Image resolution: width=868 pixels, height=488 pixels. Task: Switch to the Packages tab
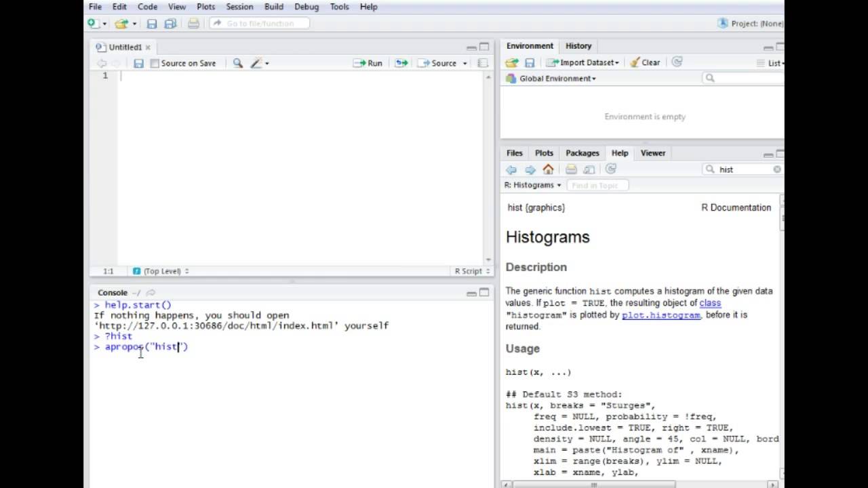coord(583,153)
